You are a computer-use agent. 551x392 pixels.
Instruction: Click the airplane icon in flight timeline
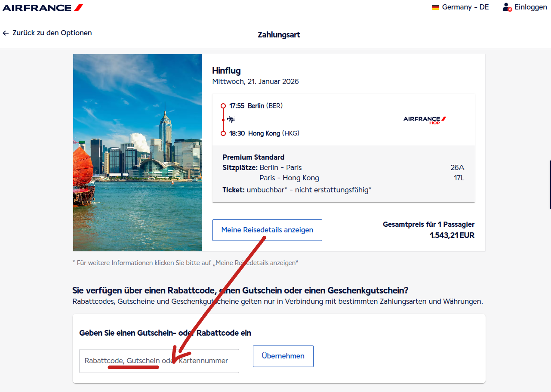point(231,120)
